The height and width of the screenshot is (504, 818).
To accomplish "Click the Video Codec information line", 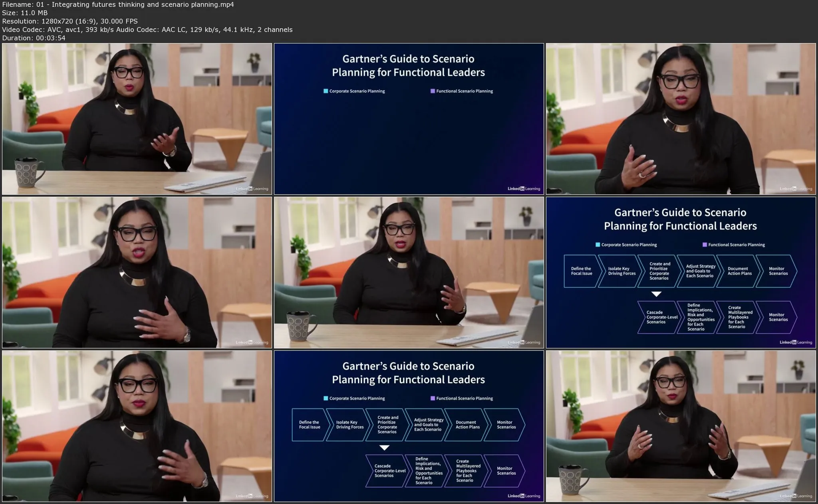I will 147,30.
